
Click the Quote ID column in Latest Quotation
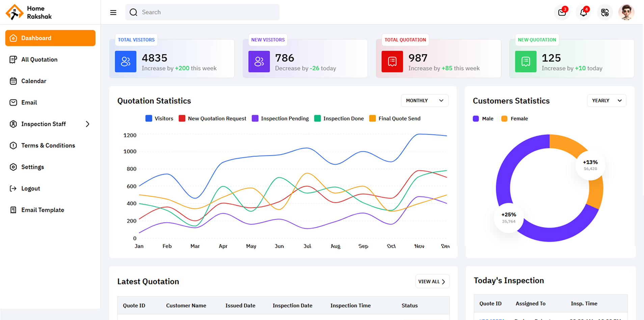(x=134, y=305)
